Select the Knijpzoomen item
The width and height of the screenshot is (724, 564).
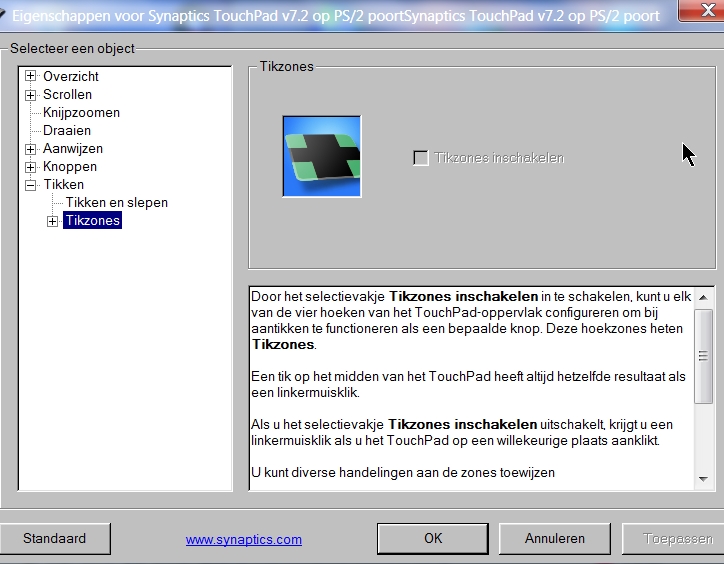click(81, 113)
